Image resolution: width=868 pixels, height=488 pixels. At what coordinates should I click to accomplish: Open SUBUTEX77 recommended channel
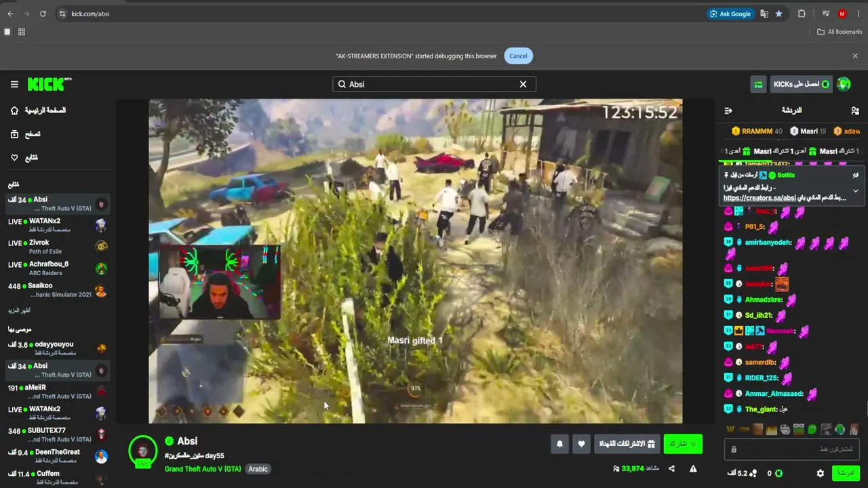coord(58,434)
